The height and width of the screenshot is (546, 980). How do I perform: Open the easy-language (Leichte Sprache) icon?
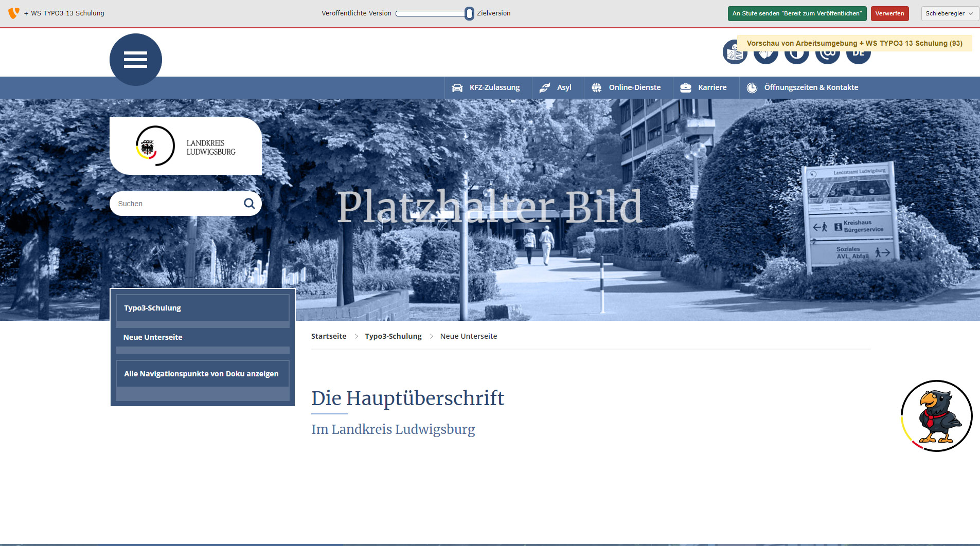(734, 56)
